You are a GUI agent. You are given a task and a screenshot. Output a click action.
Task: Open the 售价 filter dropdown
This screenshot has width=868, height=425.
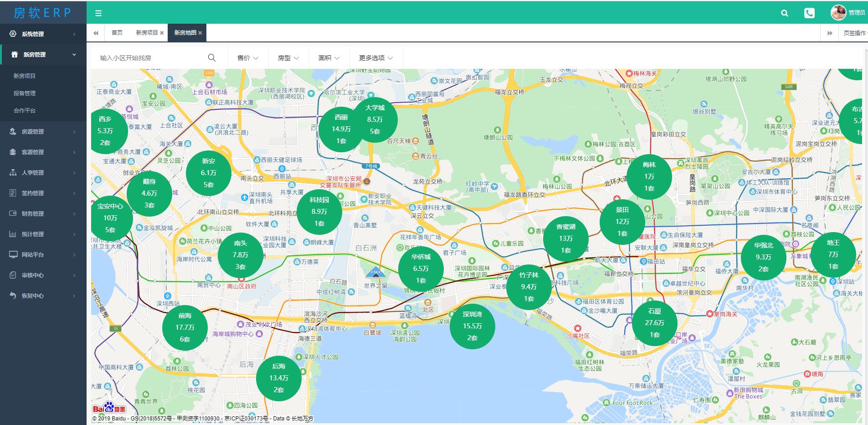(x=248, y=58)
